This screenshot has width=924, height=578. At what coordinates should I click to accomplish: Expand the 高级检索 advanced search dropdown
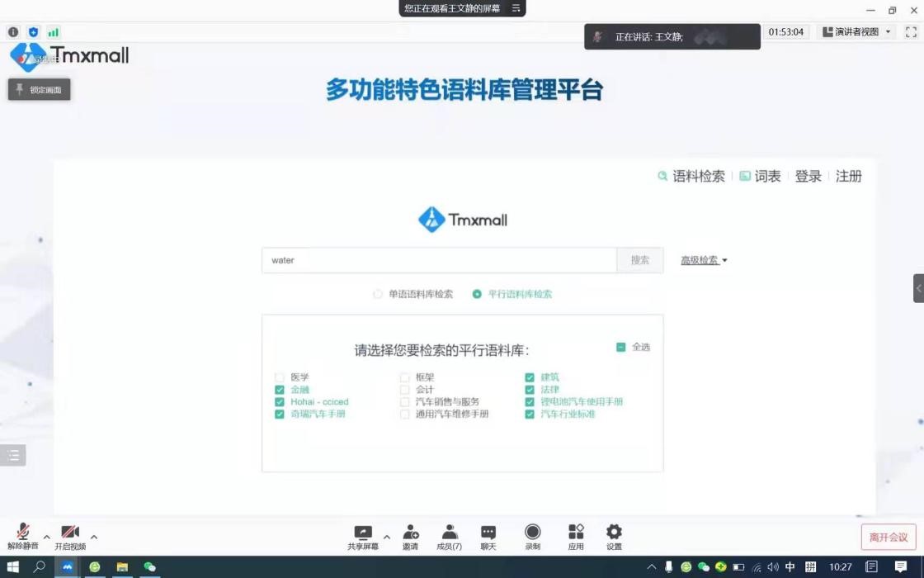tap(705, 260)
